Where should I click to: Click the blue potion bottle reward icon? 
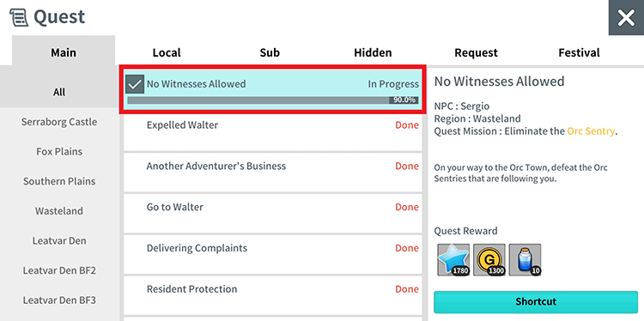coord(525,259)
